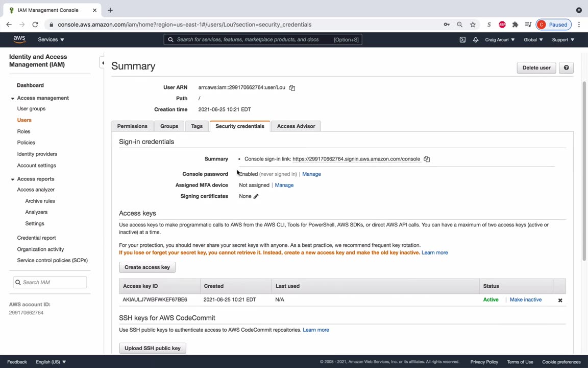Image resolution: width=588 pixels, height=368 pixels.
Task: Click Make inactive for the access key
Action: coord(526,300)
